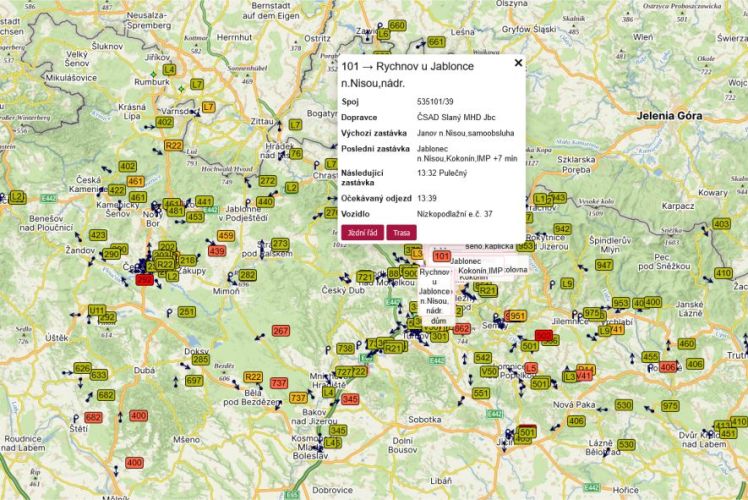This screenshot has height=500, width=748.
Task: Select the red 101 bus marker
Action: (441, 258)
